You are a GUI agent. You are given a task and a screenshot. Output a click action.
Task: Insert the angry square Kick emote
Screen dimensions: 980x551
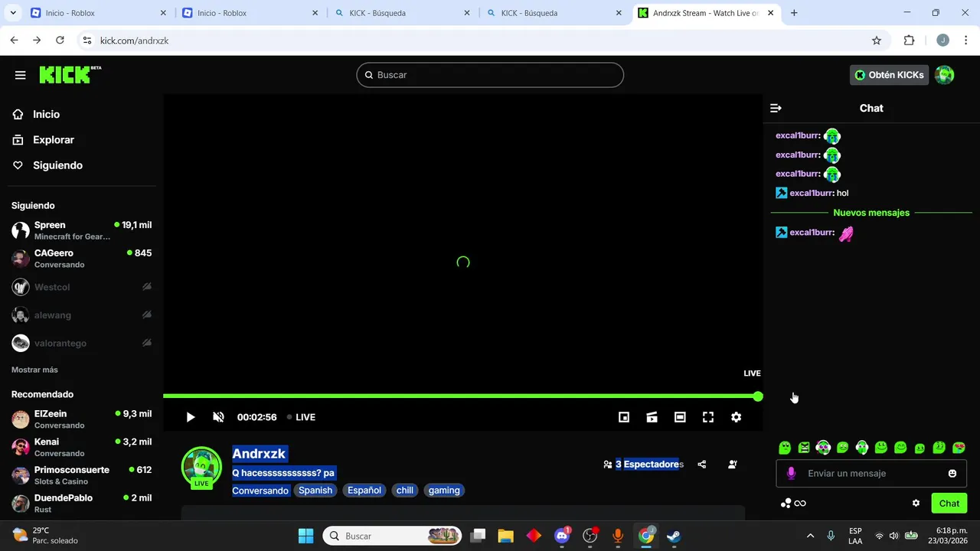click(x=804, y=448)
